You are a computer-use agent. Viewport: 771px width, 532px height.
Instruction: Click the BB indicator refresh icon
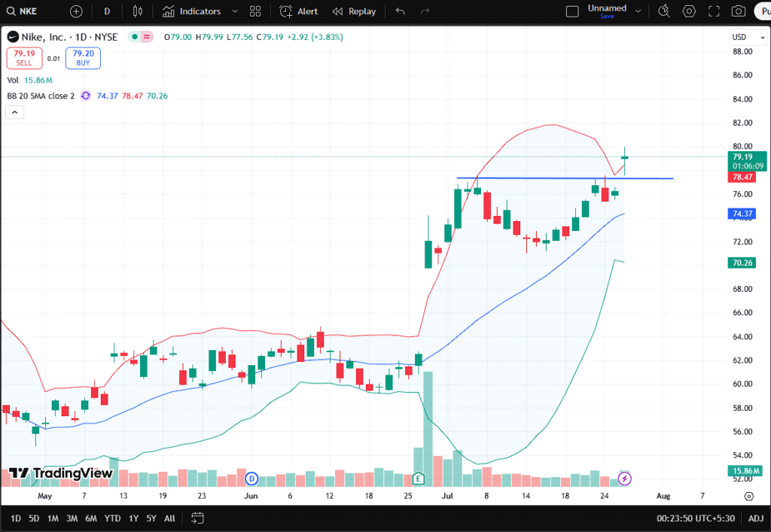click(x=86, y=96)
